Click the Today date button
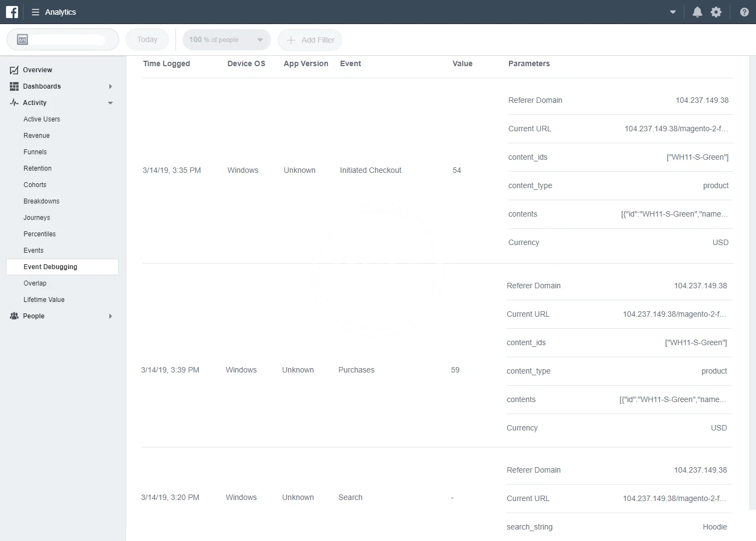756x541 pixels. coord(147,40)
